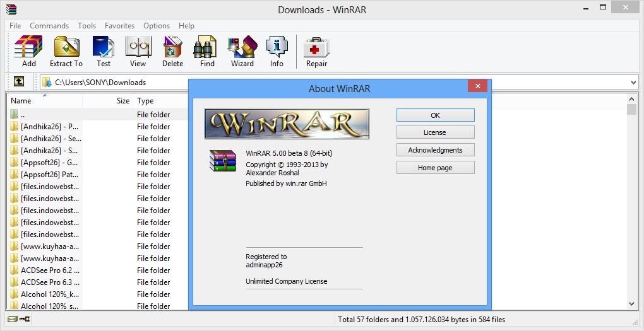Click the file list scroll up arrow
The image size is (644, 331).
[631, 99]
